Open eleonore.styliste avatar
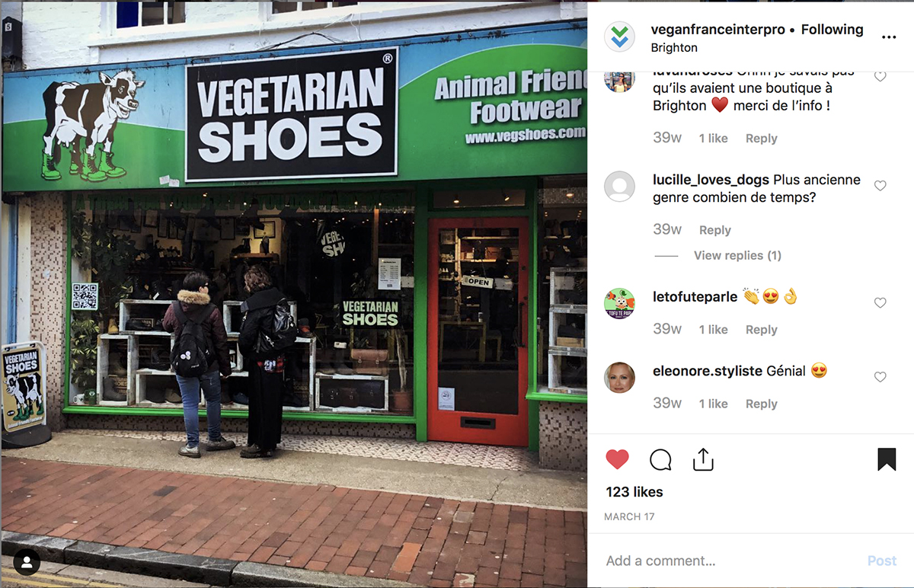 click(620, 378)
